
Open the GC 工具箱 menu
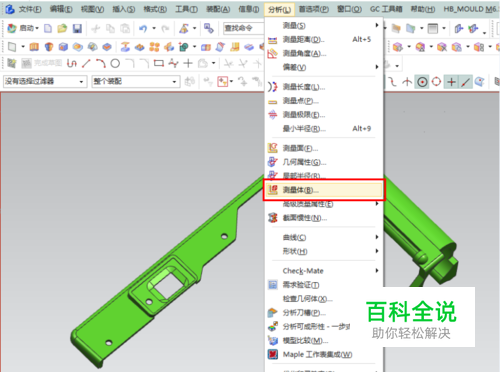(x=386, y=9)
